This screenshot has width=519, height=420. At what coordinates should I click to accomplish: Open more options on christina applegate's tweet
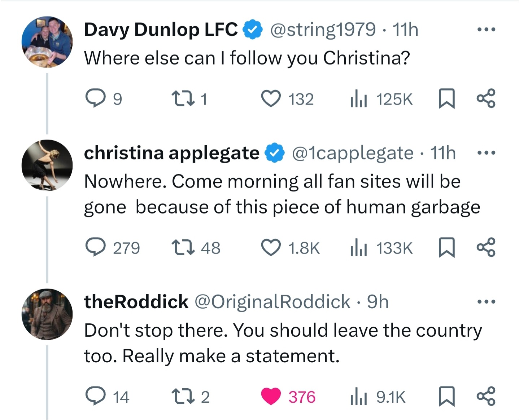coord(486,153)
